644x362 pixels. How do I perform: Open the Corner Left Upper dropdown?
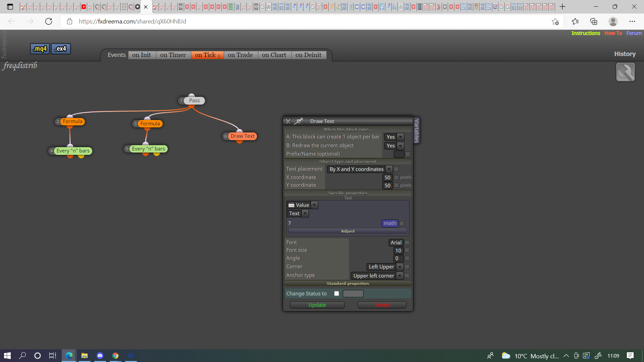pos(385,267)
